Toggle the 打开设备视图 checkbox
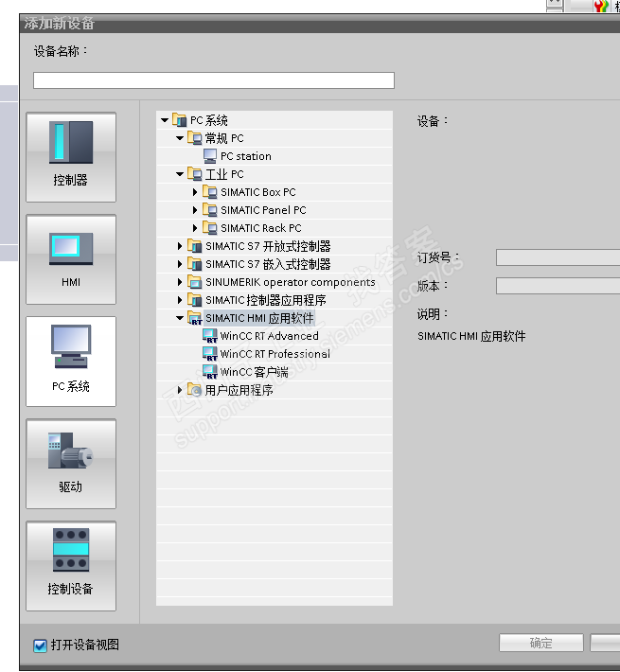Viewport: 620px width, 672px height. (x=41, y=645)
